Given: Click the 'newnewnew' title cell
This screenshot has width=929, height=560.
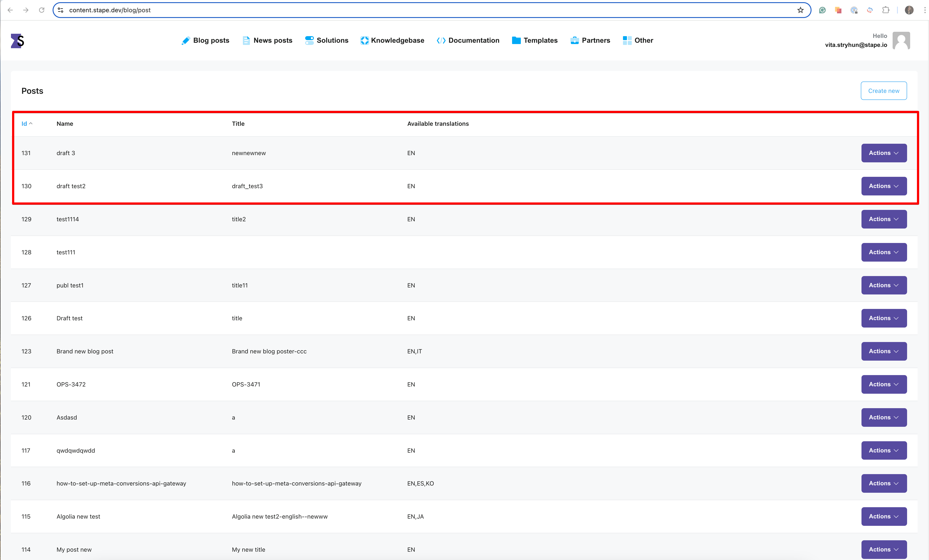Looking at the screenshot, I should pyautogui.click(x=249, y=153).
